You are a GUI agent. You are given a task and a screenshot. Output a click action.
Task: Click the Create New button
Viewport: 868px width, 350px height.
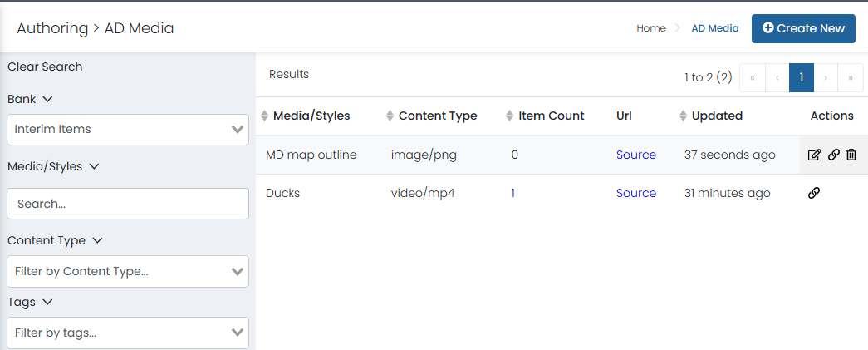click(x=803, y=29)
